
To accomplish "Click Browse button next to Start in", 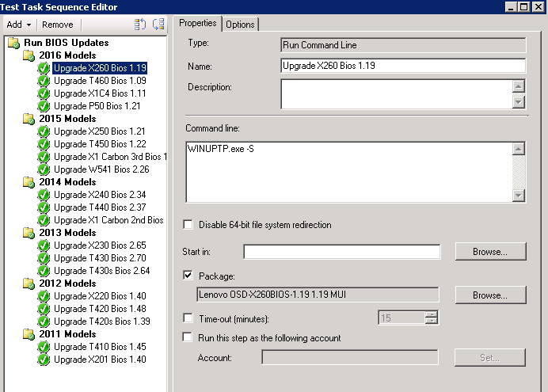I will coord(490,252).
